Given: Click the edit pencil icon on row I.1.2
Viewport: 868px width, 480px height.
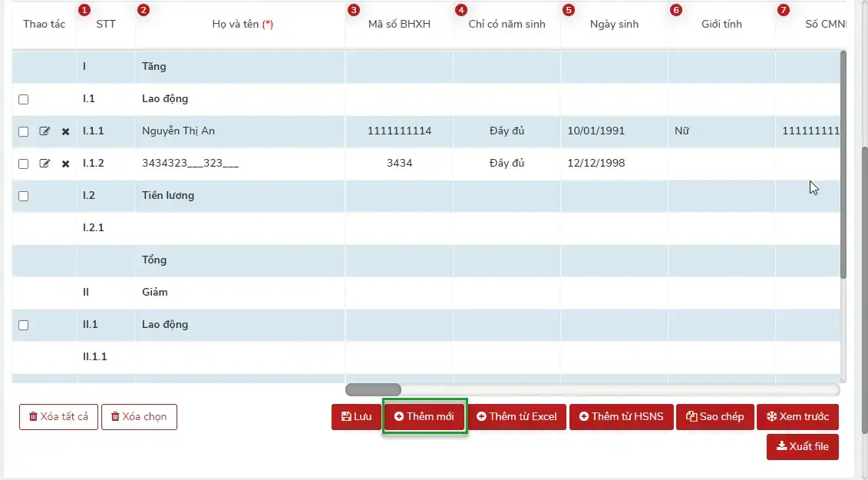Looking at the screenshot, I should [45, 164].
